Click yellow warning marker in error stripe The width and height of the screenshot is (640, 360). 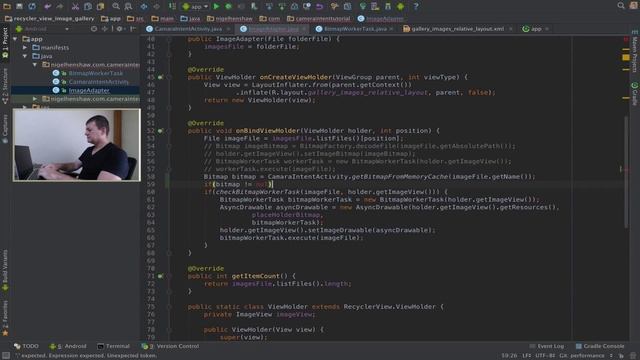pyautogui.click(x=626, y=58)
